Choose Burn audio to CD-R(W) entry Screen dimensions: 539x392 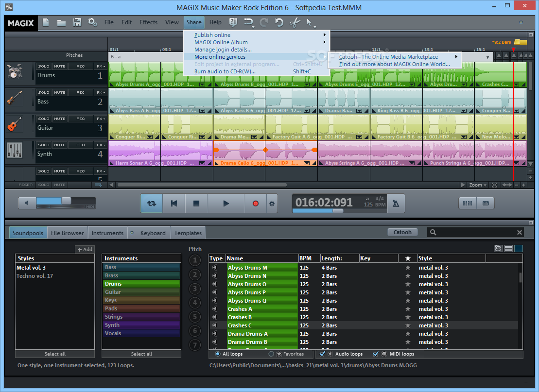coord(257,71)
